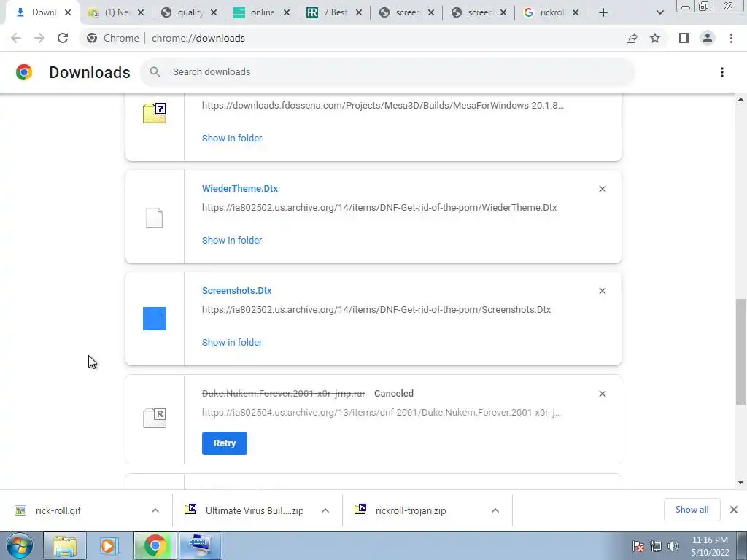Open the Action Center flag tray icon
This screenshot has width=747, height=560.
(x=638, y=546)
